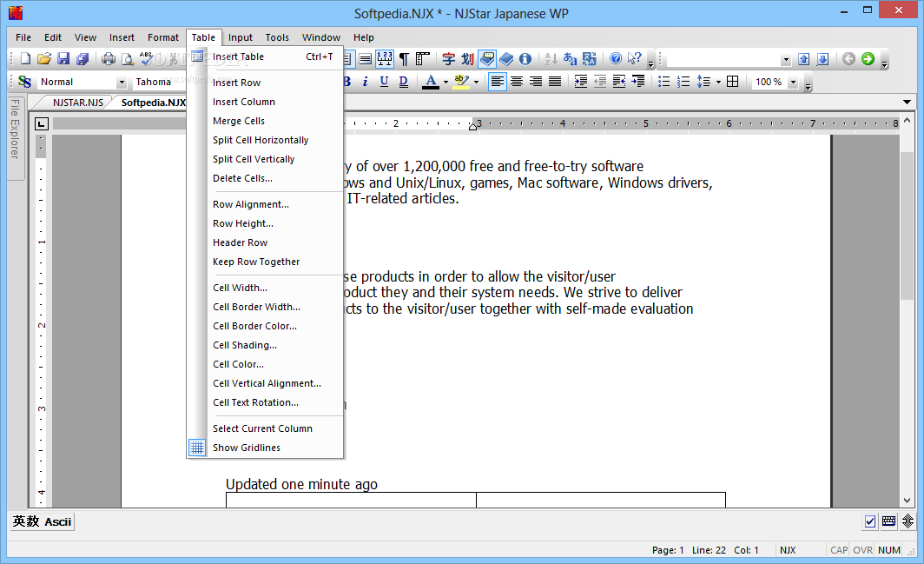The image size is (924, 564).
Task: Open the Normal style dropdown
Action: tap(122, 82)
